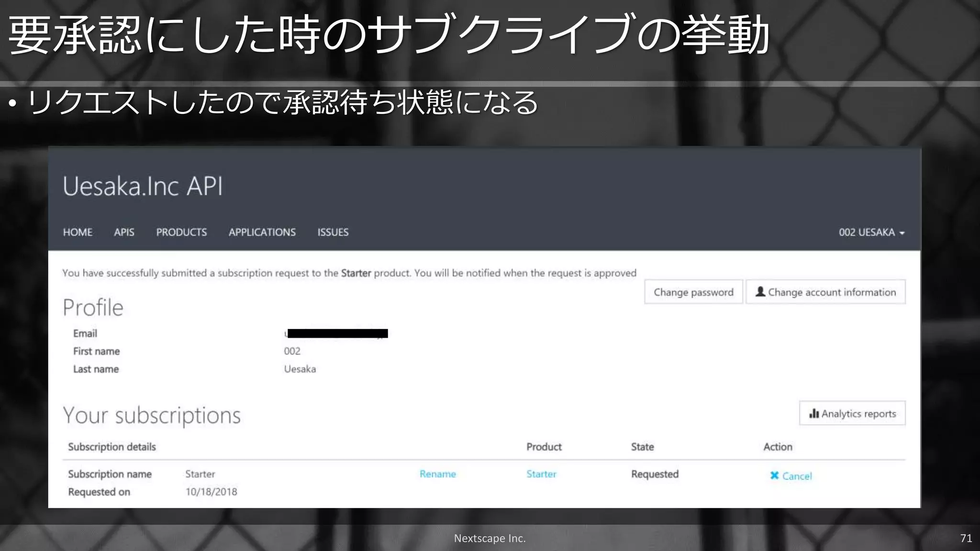Click the X icon beside Cancel
Viewport: 980px width, 551px height.
(x=774, y=475)
